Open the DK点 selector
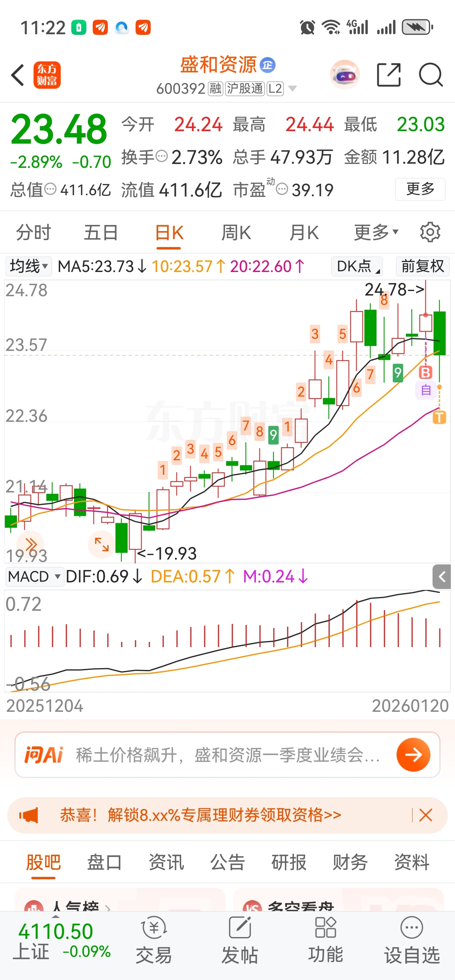Viewport: 455px width, 980px height. point(356,266)
